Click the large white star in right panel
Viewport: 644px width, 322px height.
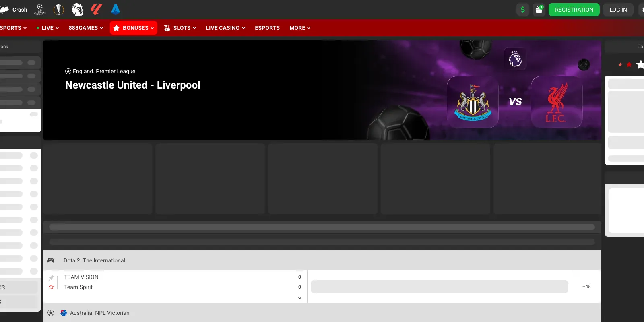click(640, 64)
